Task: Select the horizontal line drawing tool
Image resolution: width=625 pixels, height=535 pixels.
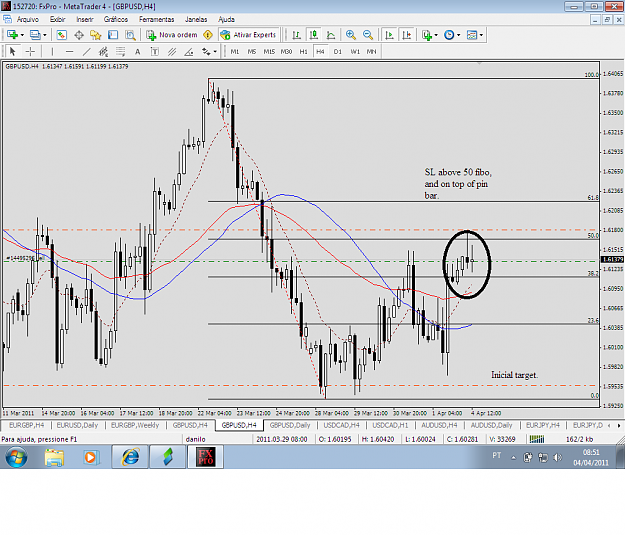Action: [69, 51]
